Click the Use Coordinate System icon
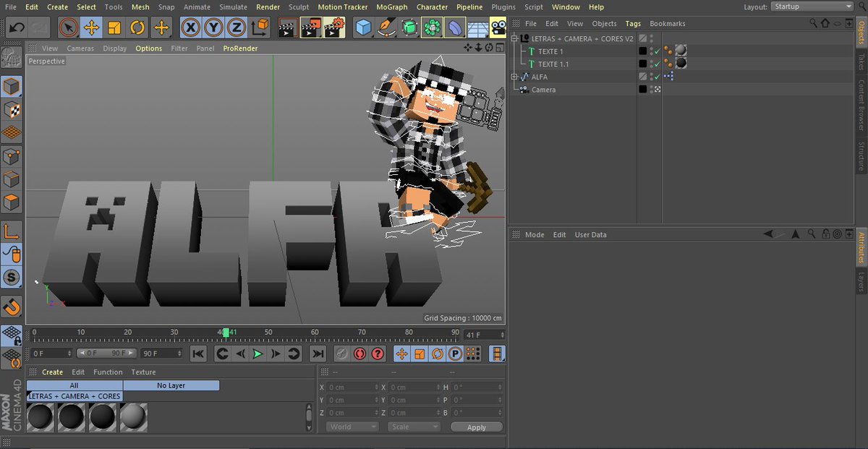This screenshot has height=449, width=868. (x=260, y=27)
